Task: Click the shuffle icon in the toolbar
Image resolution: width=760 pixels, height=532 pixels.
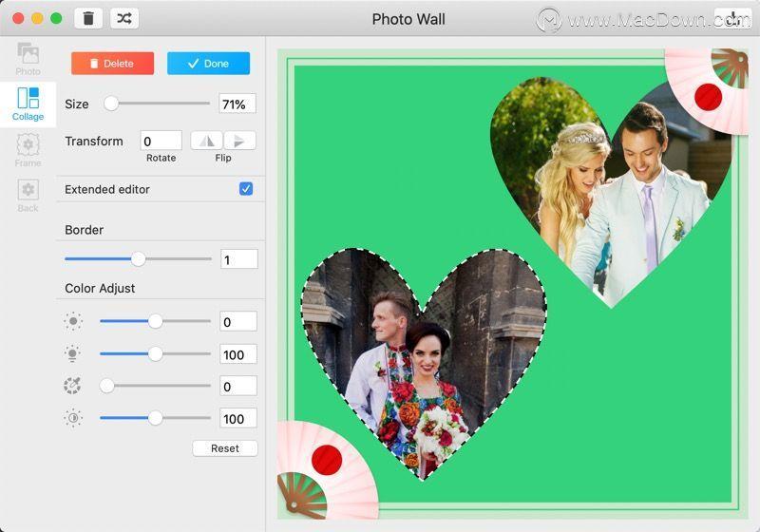Action: 124,18
